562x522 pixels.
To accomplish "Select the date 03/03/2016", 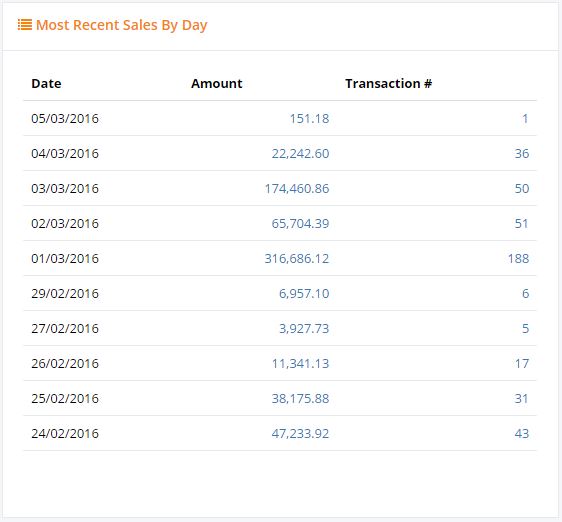I will (x=65, y=189).
